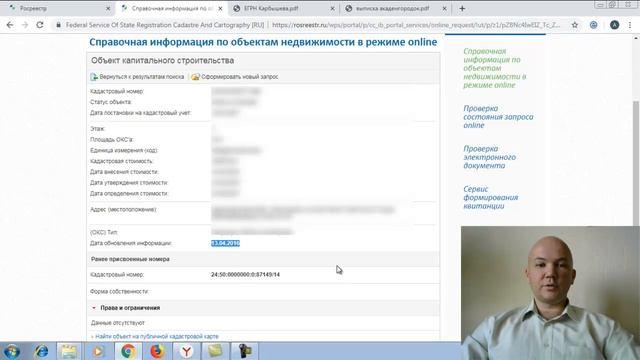This screenshot has width=640, height=360.
Task: Open the Windows Start menu
Action: coord(12,351)
